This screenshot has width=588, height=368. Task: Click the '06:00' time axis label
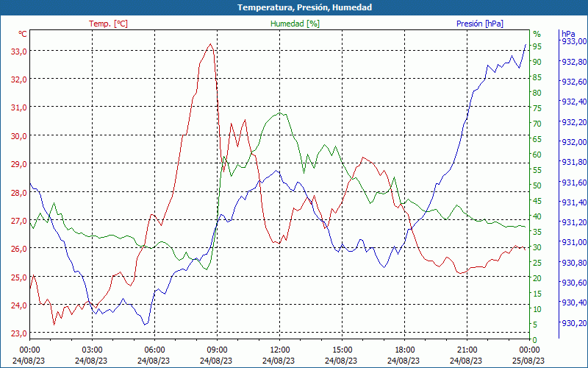(154, 350)
